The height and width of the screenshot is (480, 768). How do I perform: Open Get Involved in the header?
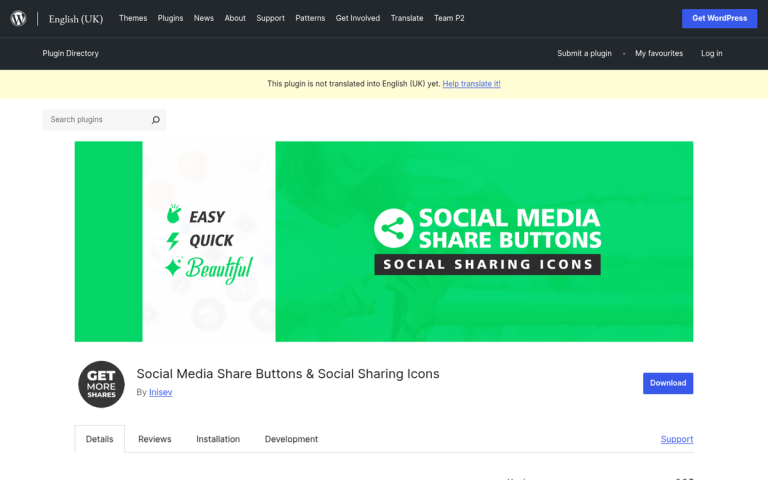point(358,18)
